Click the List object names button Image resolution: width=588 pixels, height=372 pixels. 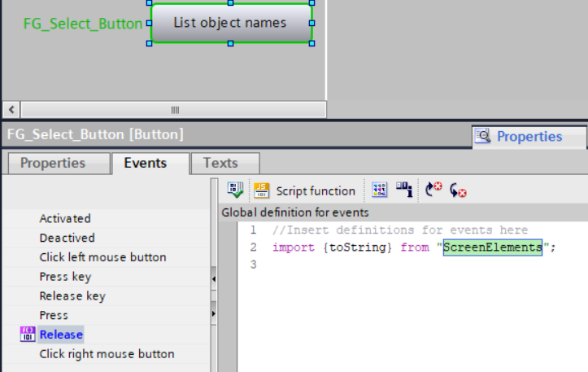(231, 24)
